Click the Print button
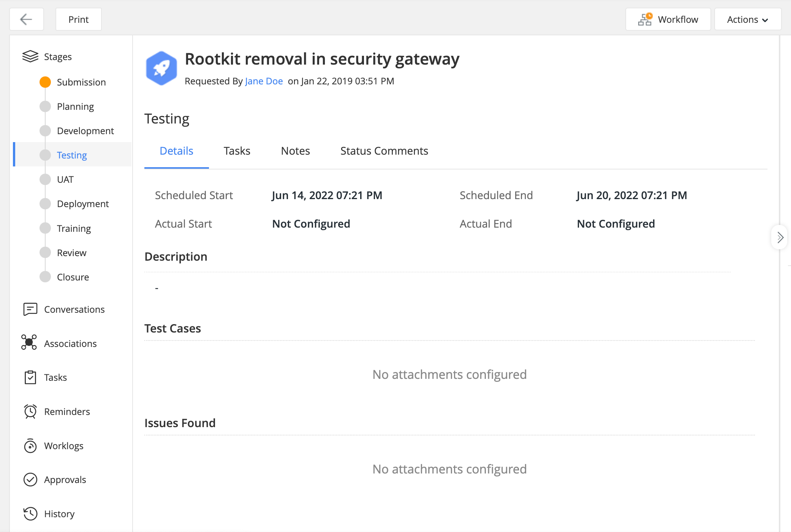791x532 pixels. pos(78,19)
